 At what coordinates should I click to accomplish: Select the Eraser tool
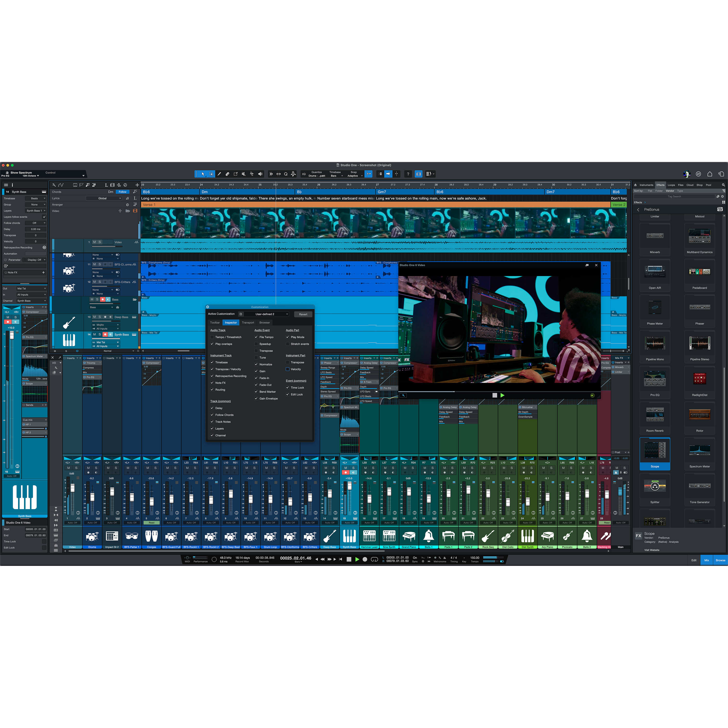click(228, 174)
